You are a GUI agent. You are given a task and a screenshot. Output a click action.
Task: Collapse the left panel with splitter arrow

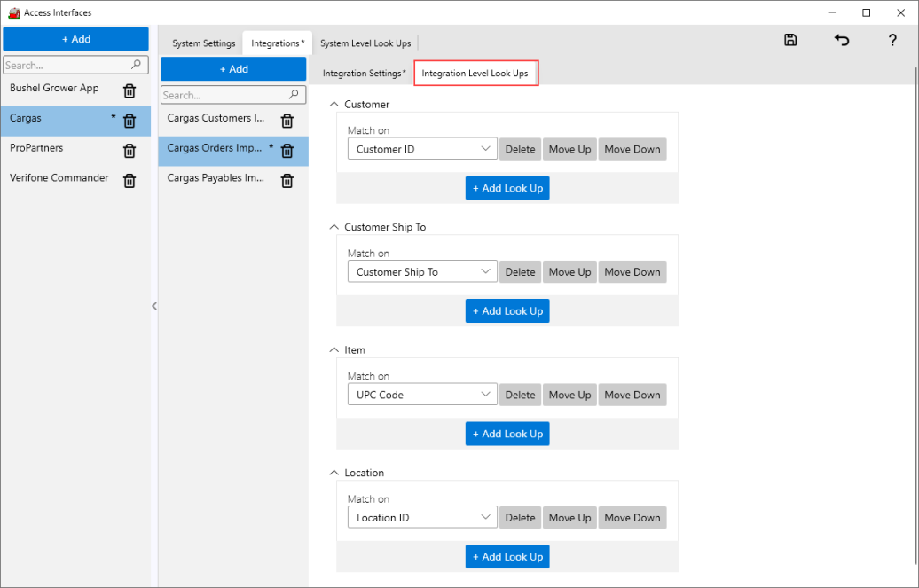coord(154,306)
